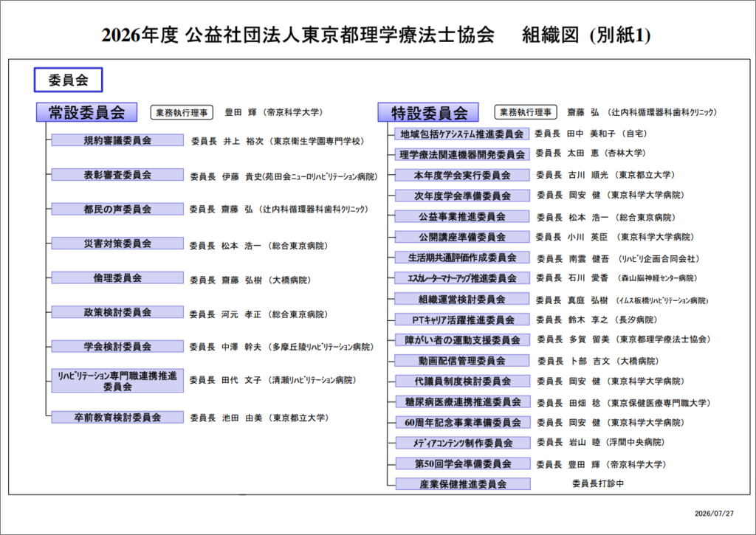The width and height of the screenshot is (756, 535).
Task: Click the 委員会 header box
Action: (x=68, y=80)
